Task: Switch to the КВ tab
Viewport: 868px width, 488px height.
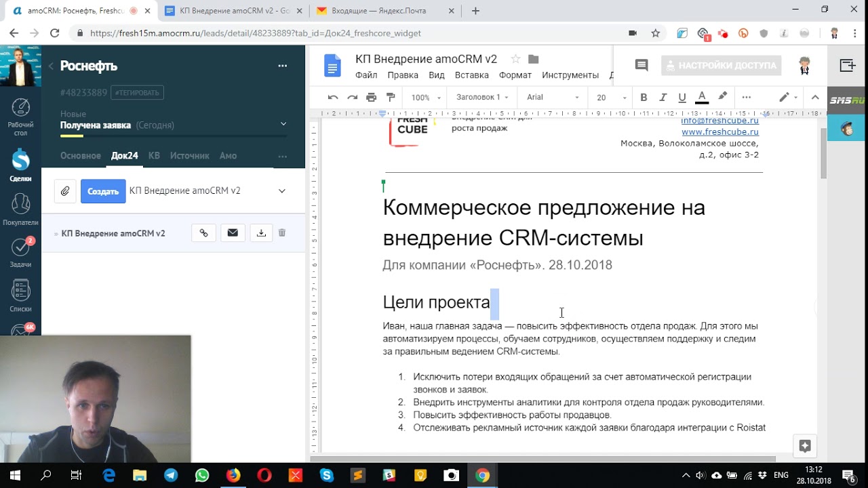Action: coord(154,155)
